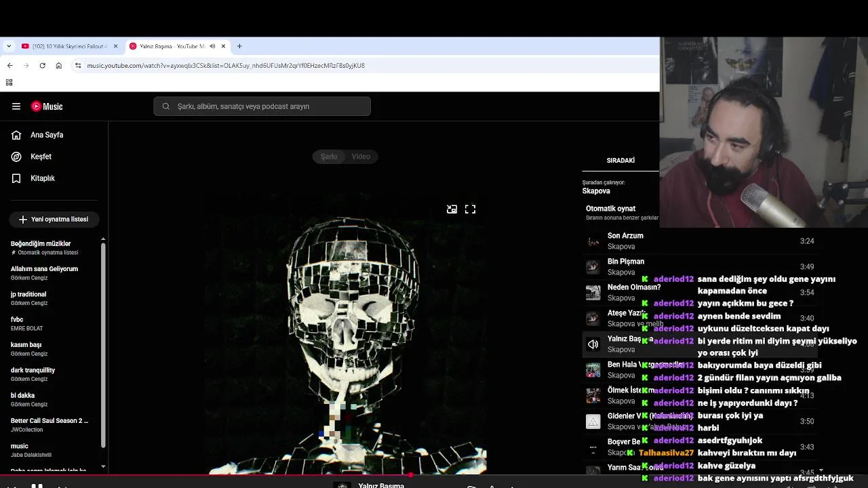Switch player to Video mode
This screenshot has width=868, height=488.
coord(361,157)
